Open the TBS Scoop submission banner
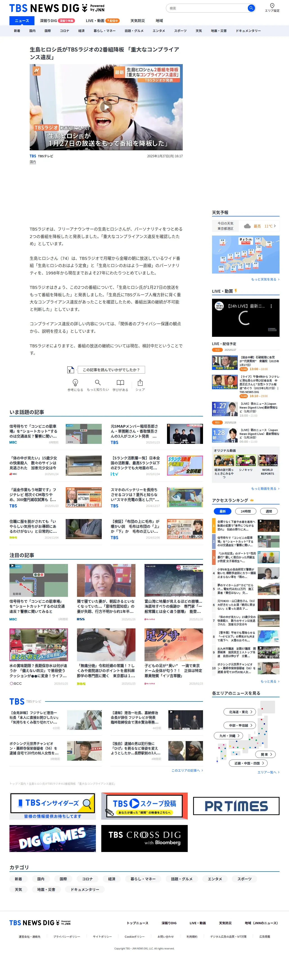 click(x=144, y=806)
